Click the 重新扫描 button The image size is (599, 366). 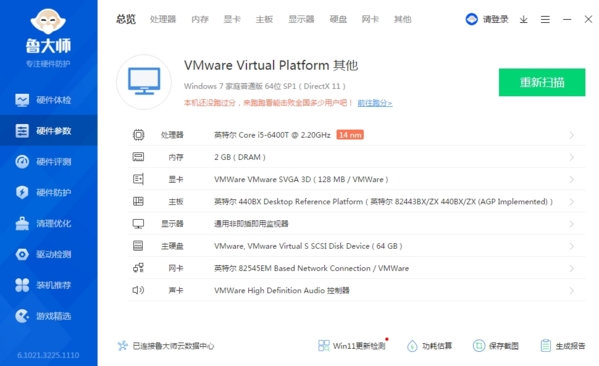542,82
